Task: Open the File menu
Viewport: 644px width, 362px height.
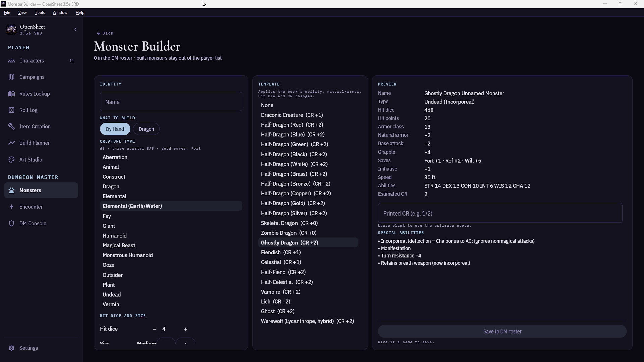Action: point(7,12)
